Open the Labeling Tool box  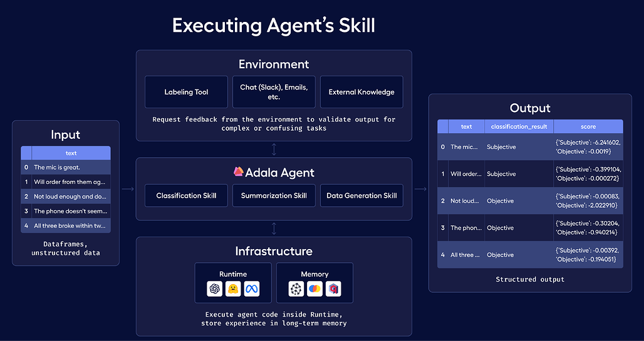pos(187,92)
